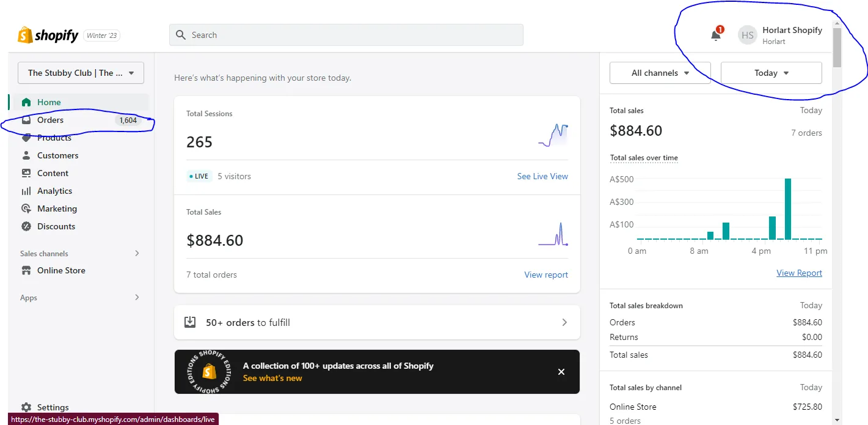Go to Customers in the sidebar
This screenshot has height=425, width=868.
point(57,155)
